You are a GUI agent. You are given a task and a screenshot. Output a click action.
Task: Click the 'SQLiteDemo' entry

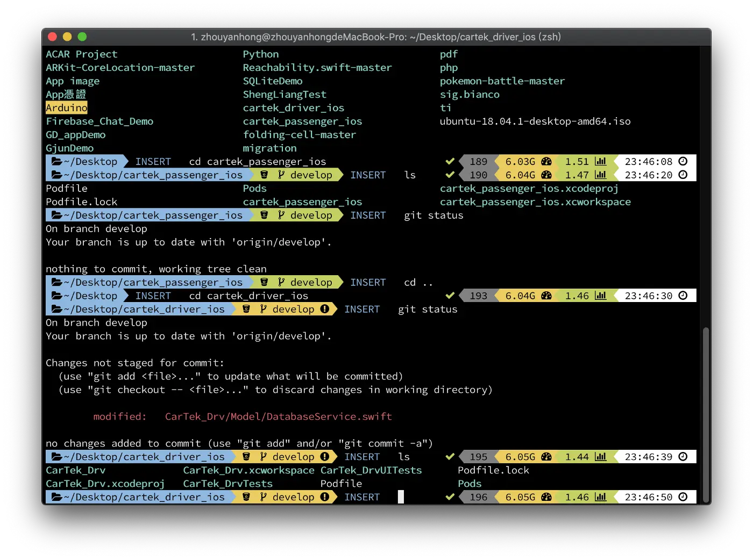pyautogui.click(x=273, y=81)
